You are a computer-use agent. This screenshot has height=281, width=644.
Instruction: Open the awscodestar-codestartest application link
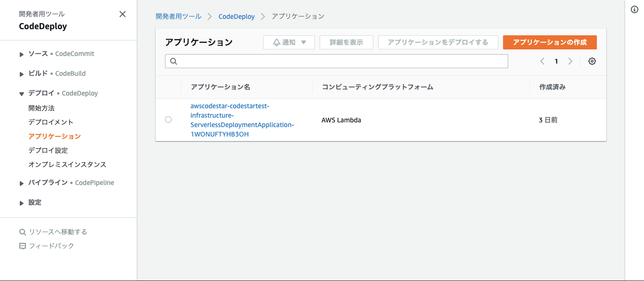coord(242,120)
